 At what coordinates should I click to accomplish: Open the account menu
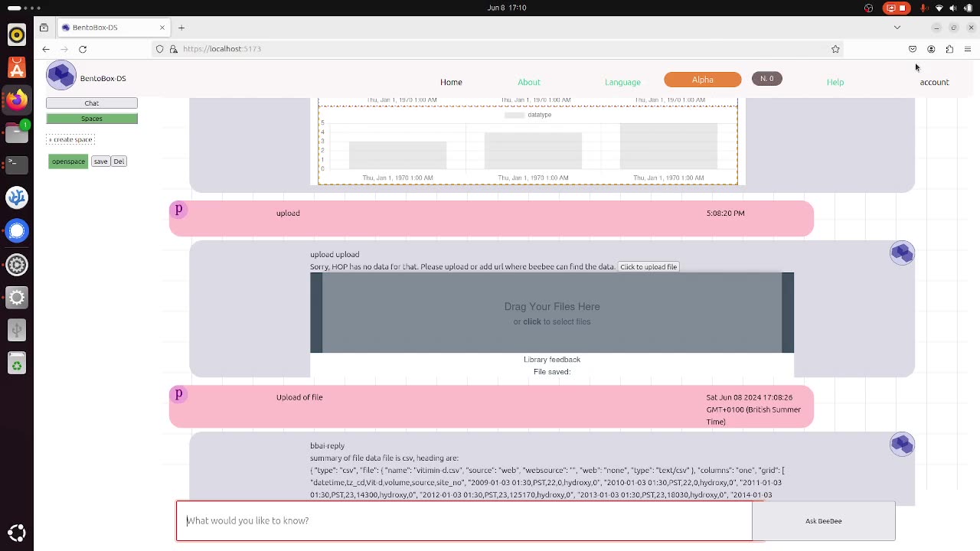pyautogui.click(x=934, y=82)
